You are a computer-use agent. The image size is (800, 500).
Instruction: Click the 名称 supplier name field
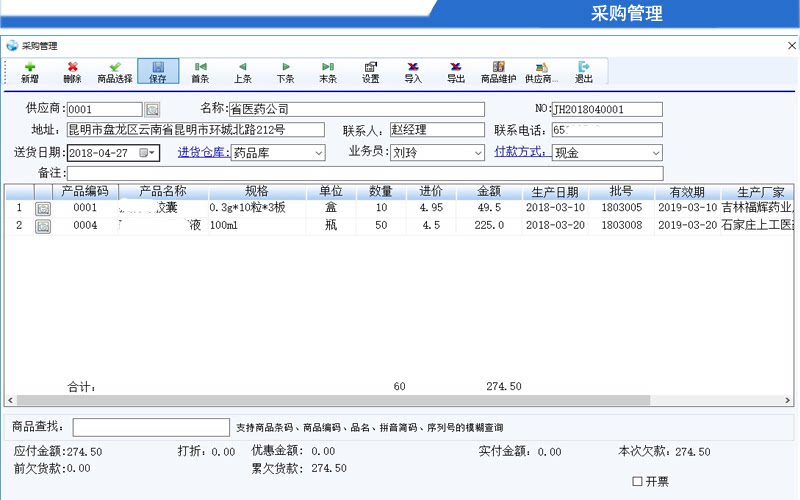[357, 109]
